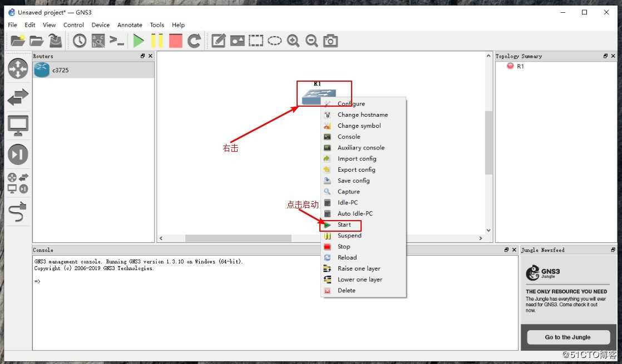Screen dimensions: 622x364
Task: Choose Change hostname in context menu
Action: coord(363,114)
